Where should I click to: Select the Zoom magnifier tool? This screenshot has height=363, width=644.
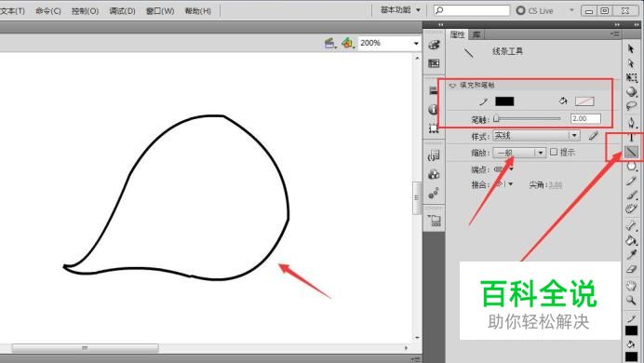coord(631,300)
